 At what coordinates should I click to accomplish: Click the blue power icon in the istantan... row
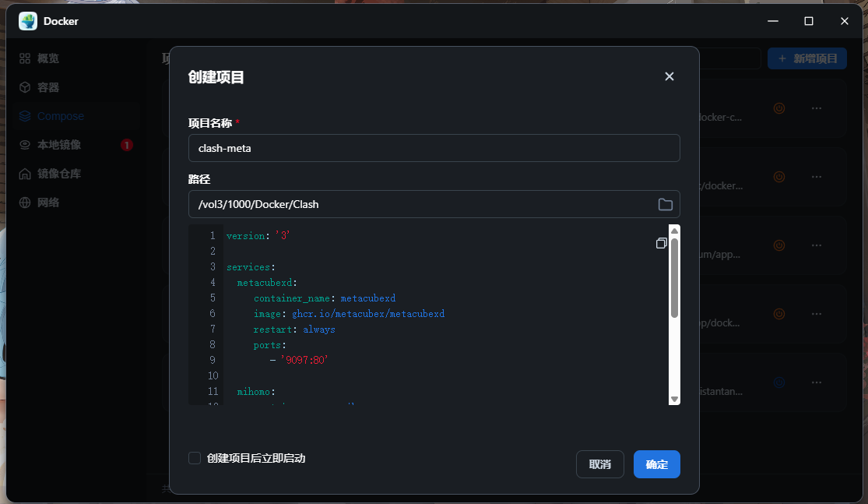coord(779,382)
